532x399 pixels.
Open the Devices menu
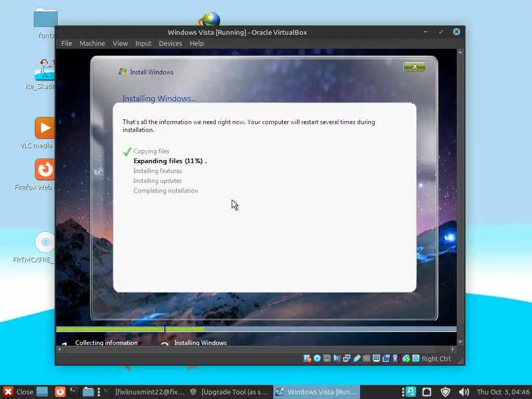point(170,44)
